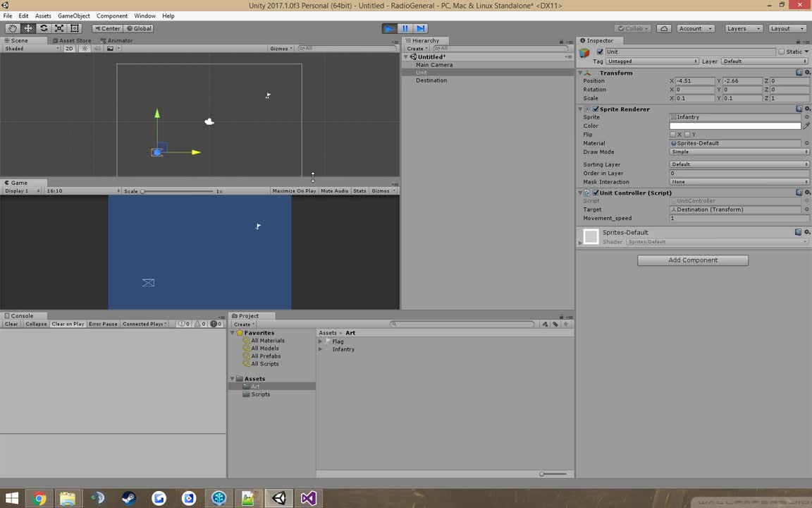The image size is (812, 508).
Task: Select the Hand pan tool
Action: coord(12,28)
